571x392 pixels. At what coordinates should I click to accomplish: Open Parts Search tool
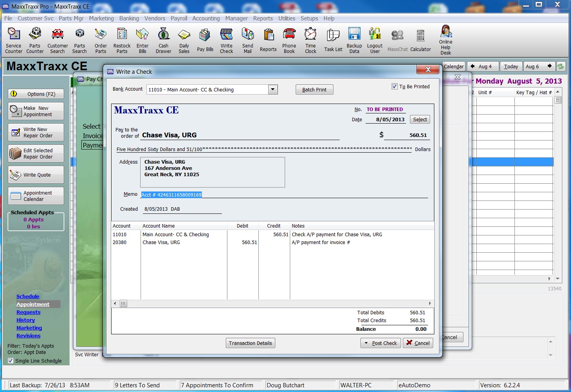click(79, 40)
